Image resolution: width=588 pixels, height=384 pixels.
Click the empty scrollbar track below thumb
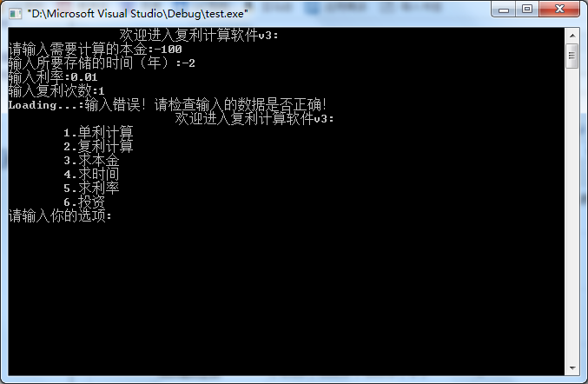coord(572,214)
